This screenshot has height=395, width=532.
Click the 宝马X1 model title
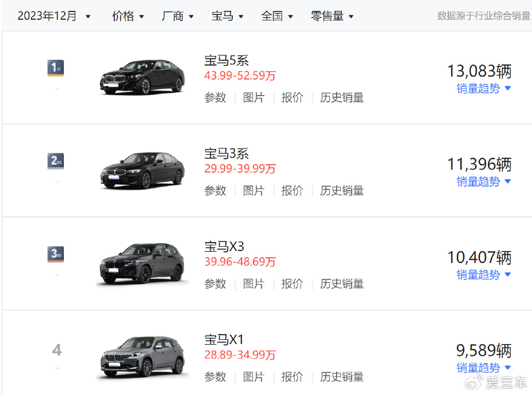224,340
